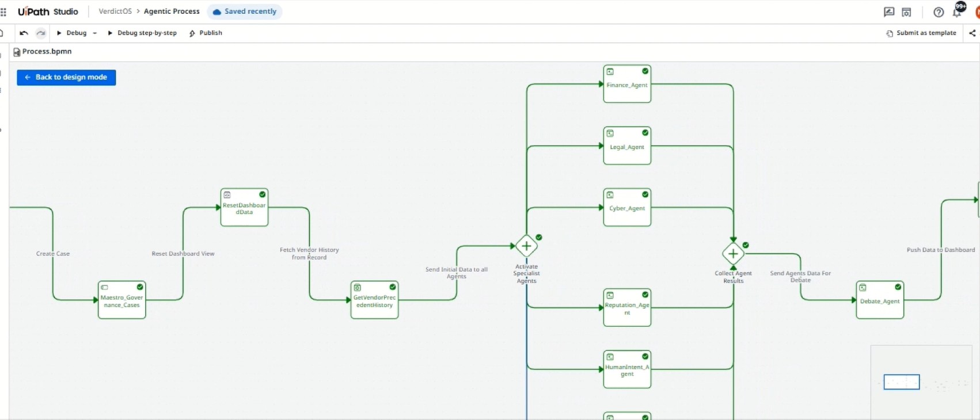Select the Legal_Agent task node
Image resolution: width=980 pixels, height=420 pixels.
point(627,146)
